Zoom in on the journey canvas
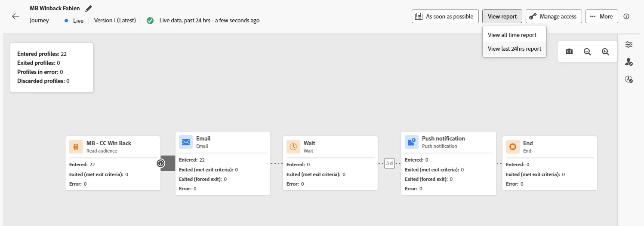 (605, 52)
